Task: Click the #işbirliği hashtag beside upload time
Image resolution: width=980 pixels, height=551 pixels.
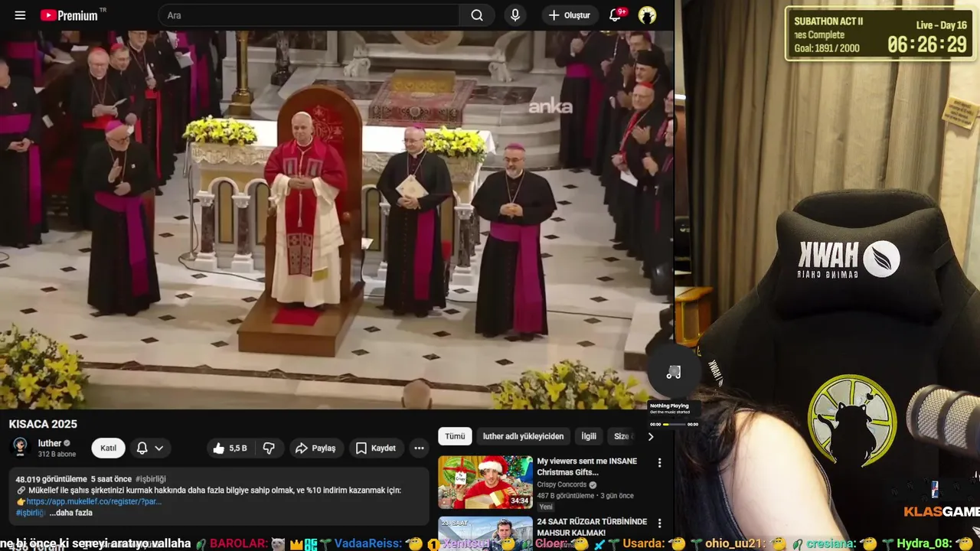Action: [151, 479]
